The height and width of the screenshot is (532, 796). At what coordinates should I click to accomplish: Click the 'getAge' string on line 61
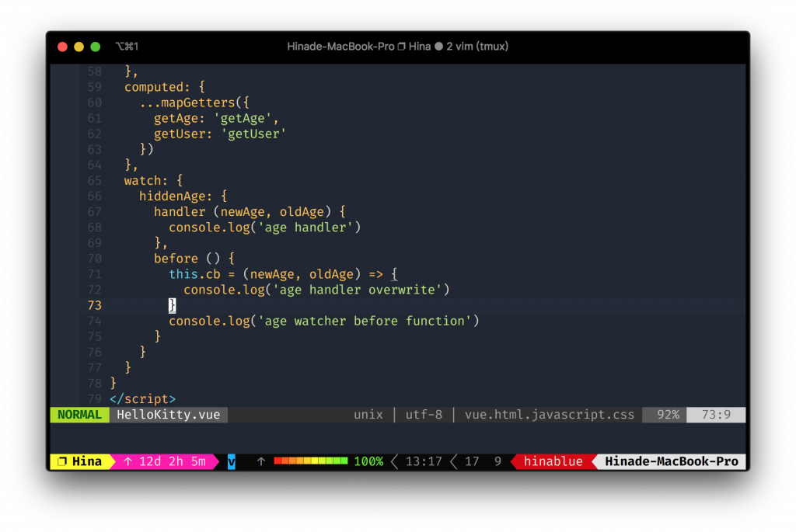(x=243, y=119)
